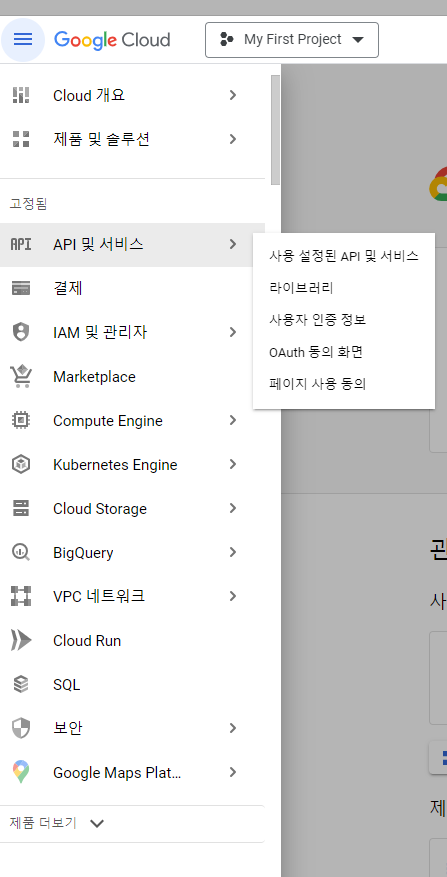447x877 pixels.
Task: Expand the IAM 및 관리자 chevron
Action: [233, 333]
